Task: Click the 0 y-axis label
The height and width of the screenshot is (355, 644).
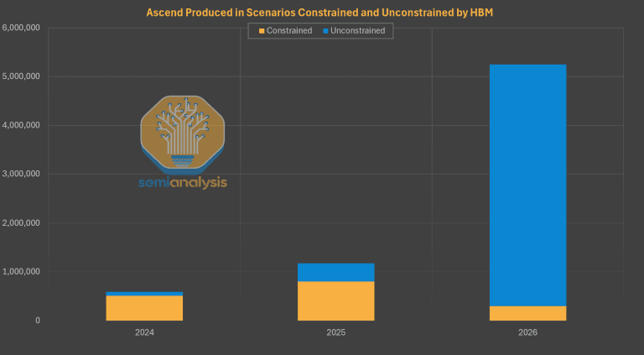Action: 38,321
